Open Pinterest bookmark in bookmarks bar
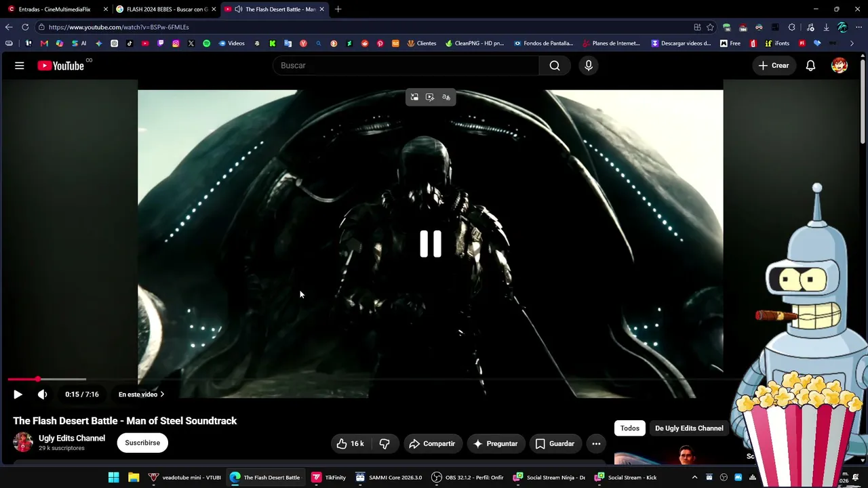The width and height of the screenshot is (868, 488). pos(380,43)
